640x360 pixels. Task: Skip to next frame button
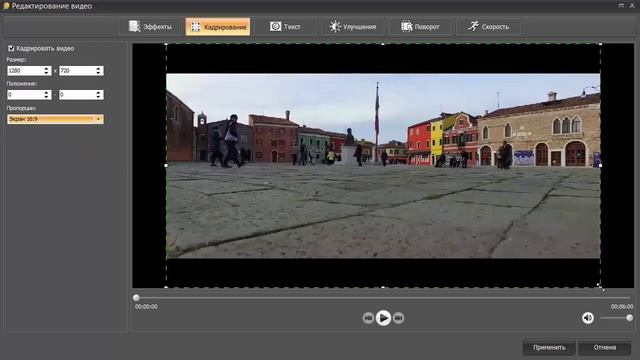point(398,318)
